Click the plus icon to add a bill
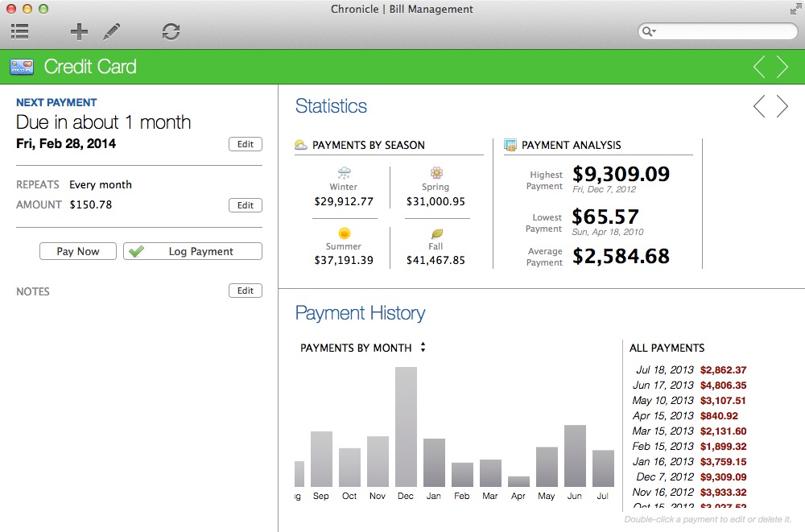Viewport: 805px width, 532px height. pos(78,31)
